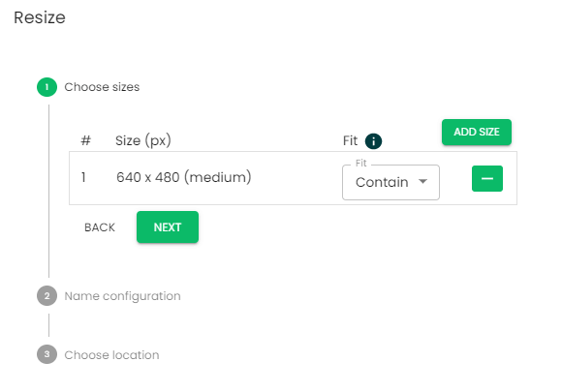This screenshot has width=562, height=392.
Task: Click the Fit info icon
Action: pos(373,141)
